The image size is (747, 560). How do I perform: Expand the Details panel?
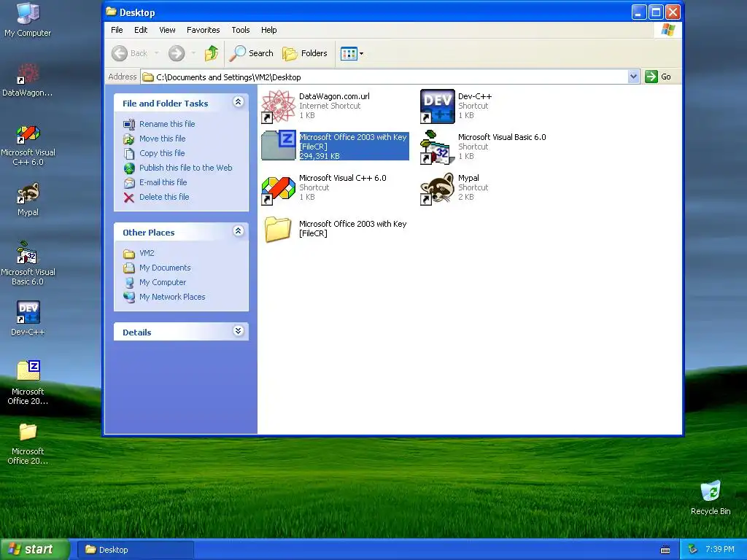pyautogui.click(x=239, y=331)
